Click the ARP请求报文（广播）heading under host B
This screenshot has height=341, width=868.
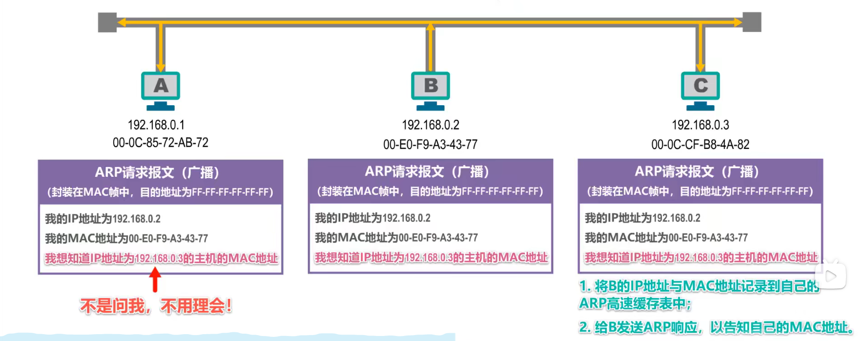(x=428, y=171)
